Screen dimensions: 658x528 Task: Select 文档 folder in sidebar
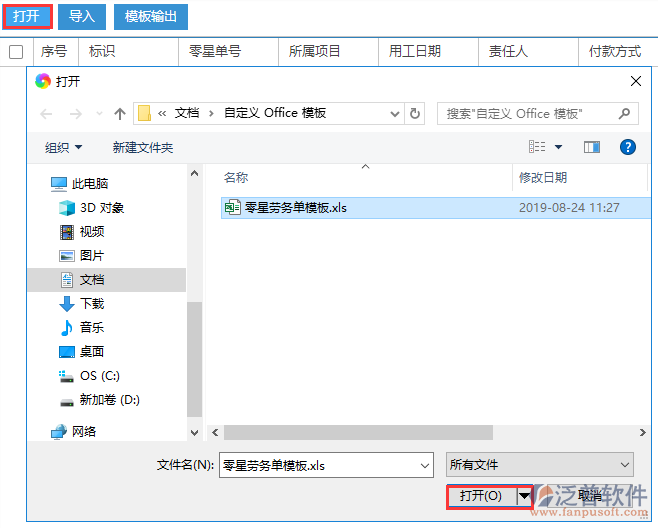coord(107,280)
